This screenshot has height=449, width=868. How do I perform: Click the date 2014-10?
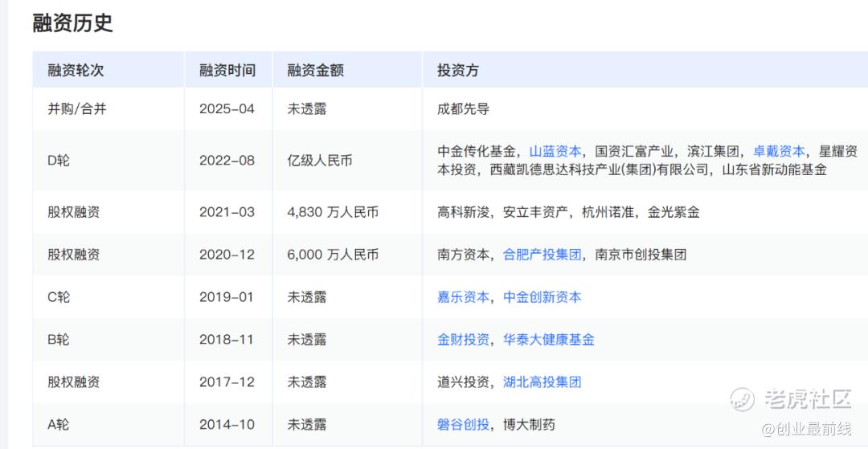click(x=227, y=425)
